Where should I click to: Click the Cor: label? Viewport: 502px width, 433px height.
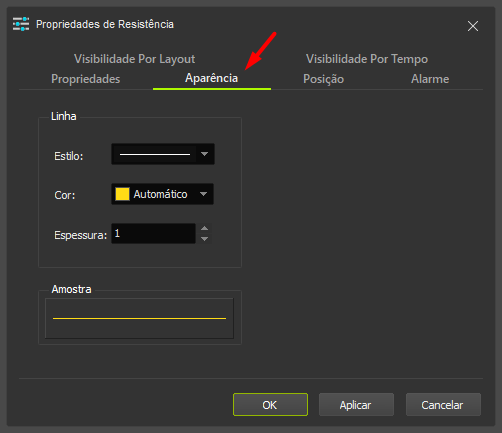(x=65, y=195)
